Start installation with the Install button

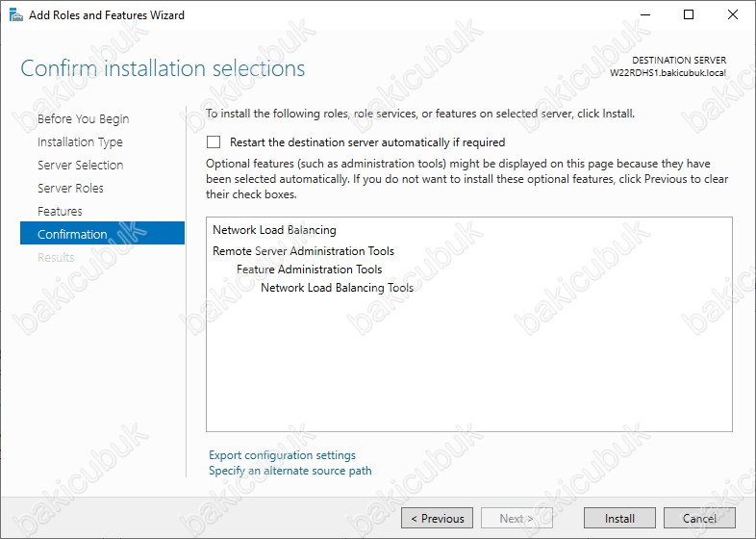coord(619,519)
